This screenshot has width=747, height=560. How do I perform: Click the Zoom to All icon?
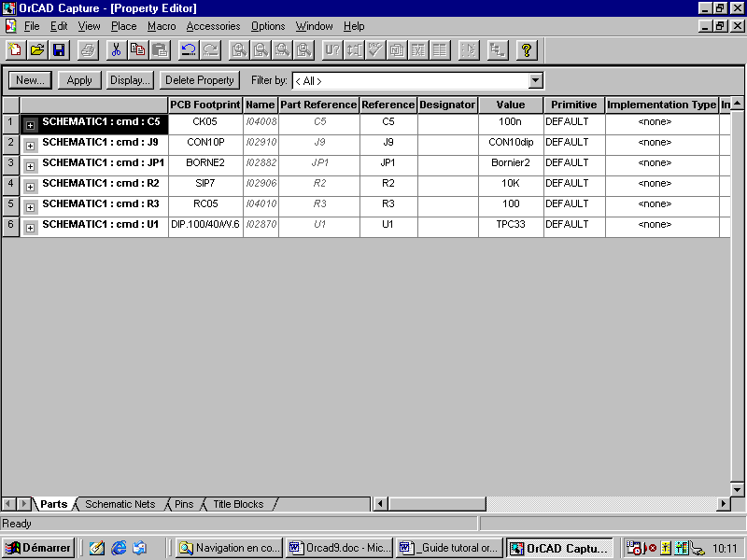coord(304,50)
